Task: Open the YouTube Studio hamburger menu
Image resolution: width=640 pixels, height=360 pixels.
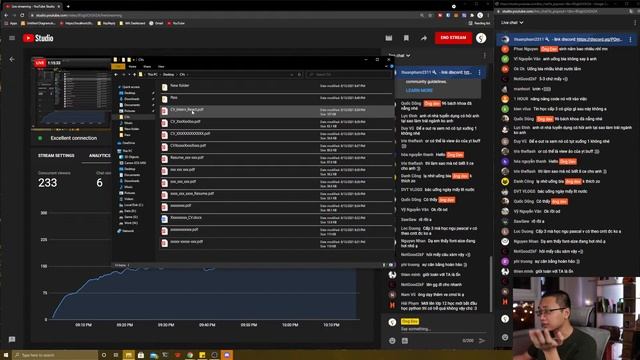Action: pos(12,38)
